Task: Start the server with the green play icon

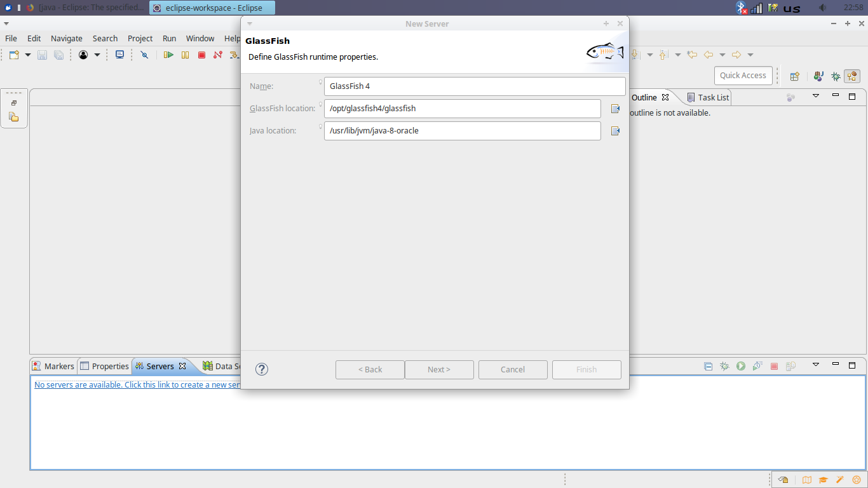Action: (741, 366)
